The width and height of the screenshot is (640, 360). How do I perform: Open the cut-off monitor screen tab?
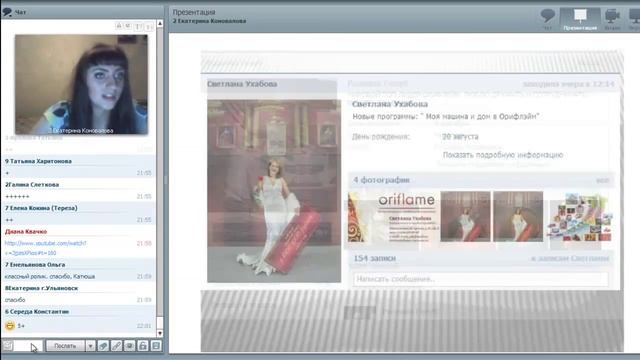[x=634, y=19]
